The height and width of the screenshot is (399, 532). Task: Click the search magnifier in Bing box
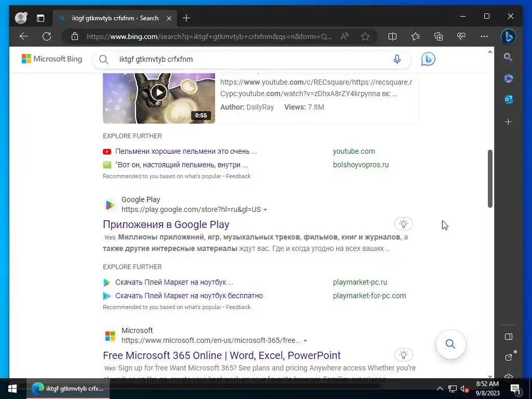pyautogui.click(x=104, y=59)
